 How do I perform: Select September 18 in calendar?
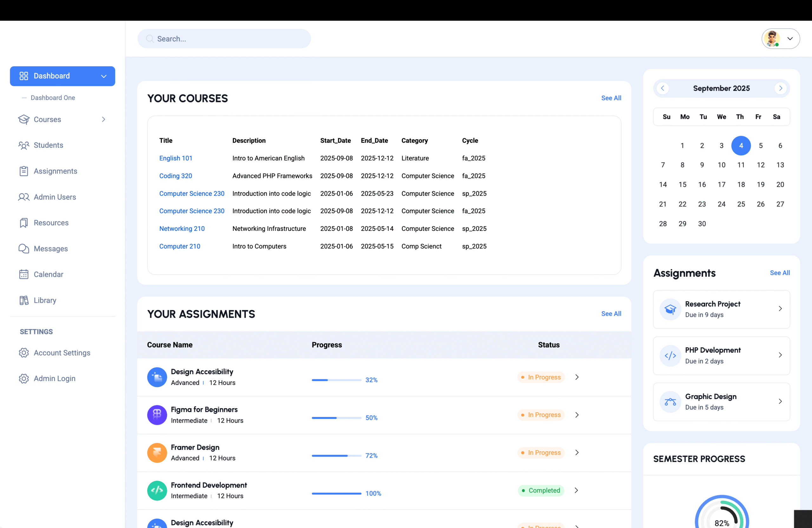click(741, 185)
